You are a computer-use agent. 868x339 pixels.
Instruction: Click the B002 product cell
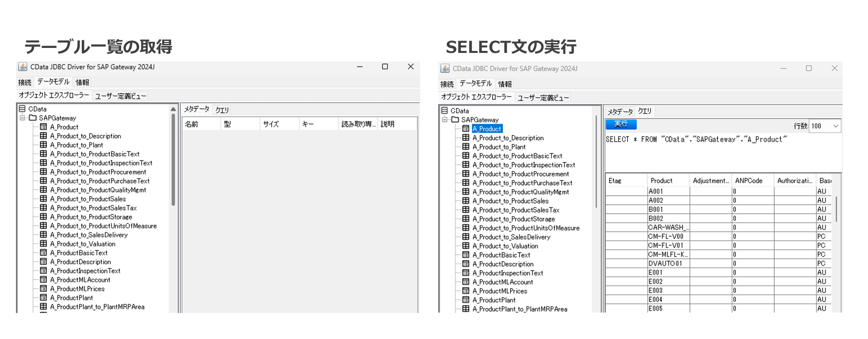click(668, 218)
